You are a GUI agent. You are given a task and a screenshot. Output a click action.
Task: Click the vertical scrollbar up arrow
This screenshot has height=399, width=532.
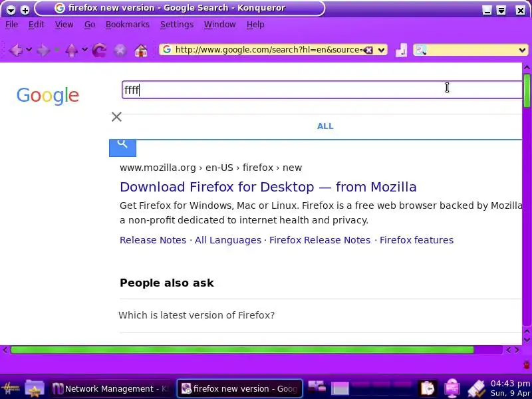click(x=527, y=67)
